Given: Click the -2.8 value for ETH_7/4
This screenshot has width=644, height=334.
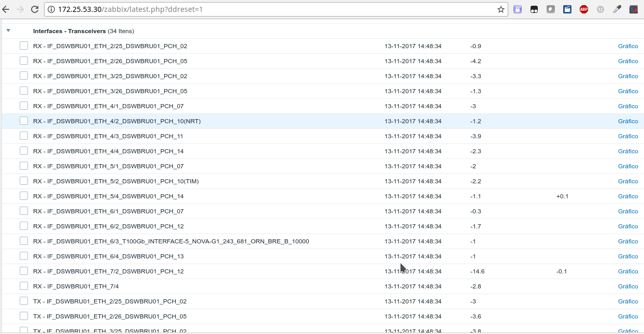Looking at the screenshot, I should (476, 286).
